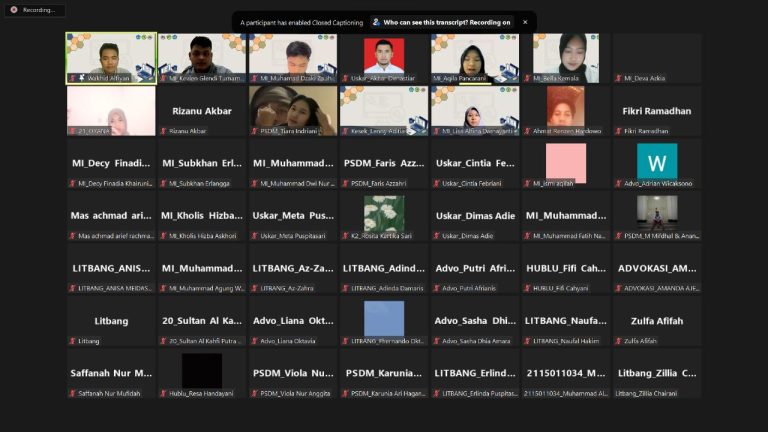The image size is (768, 432).
Task: Click the Mas achmad arief participant tile
Action: (111, 215)
